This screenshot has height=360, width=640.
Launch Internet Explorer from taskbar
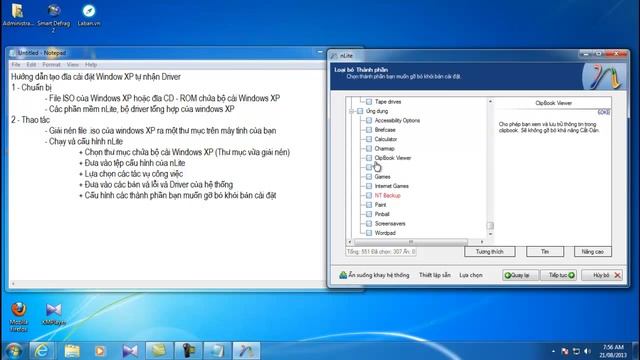pos(42,351)
